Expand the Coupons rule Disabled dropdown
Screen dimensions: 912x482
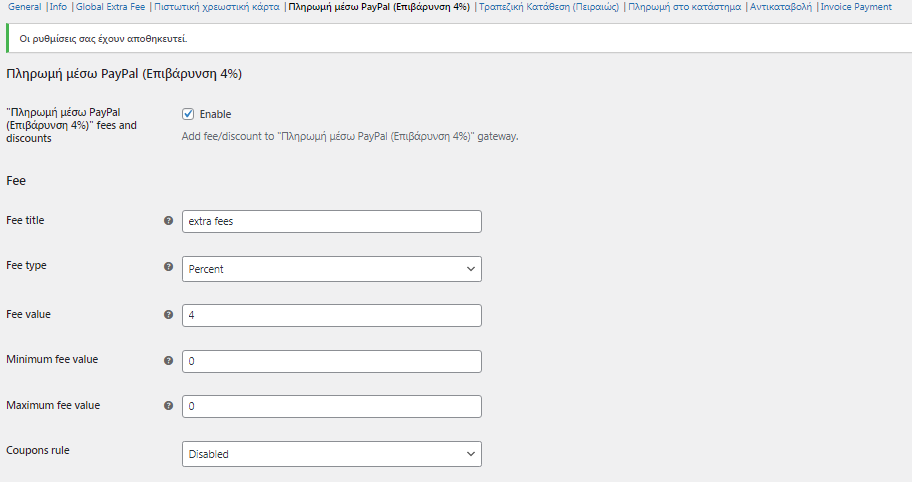click(332, 454)
